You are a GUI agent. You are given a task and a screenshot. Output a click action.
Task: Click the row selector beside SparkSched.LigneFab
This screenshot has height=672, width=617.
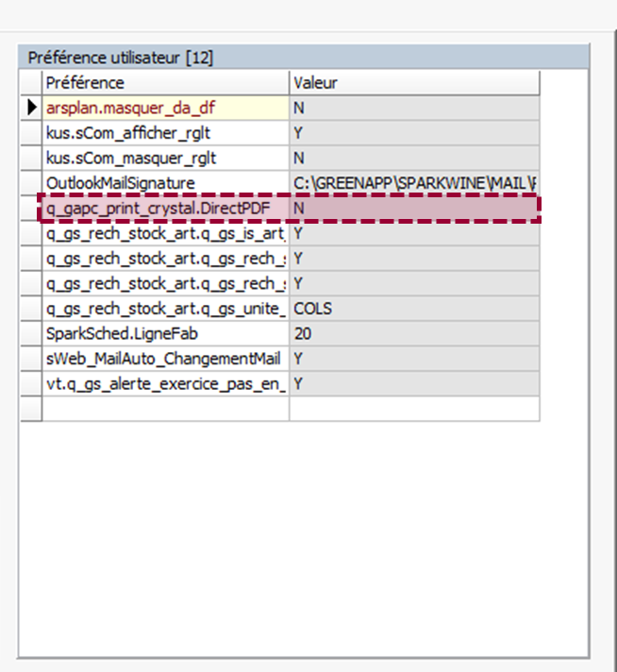pyautogui.click(x=30, y=333)
